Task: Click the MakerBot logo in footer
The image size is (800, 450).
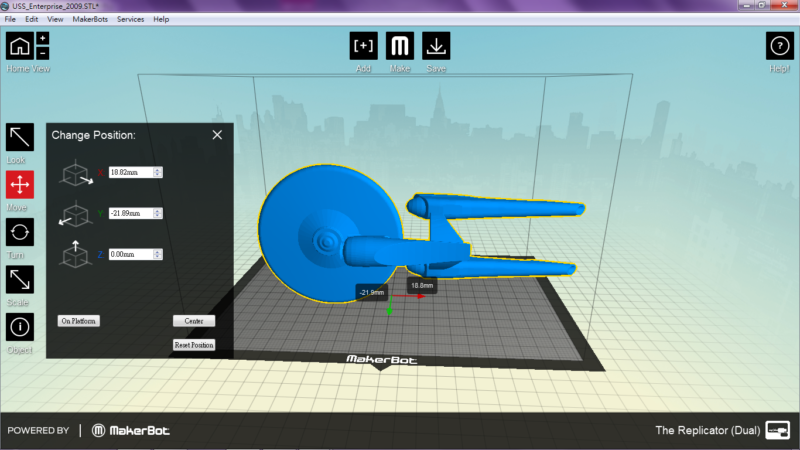Action: tap(131, 431)
